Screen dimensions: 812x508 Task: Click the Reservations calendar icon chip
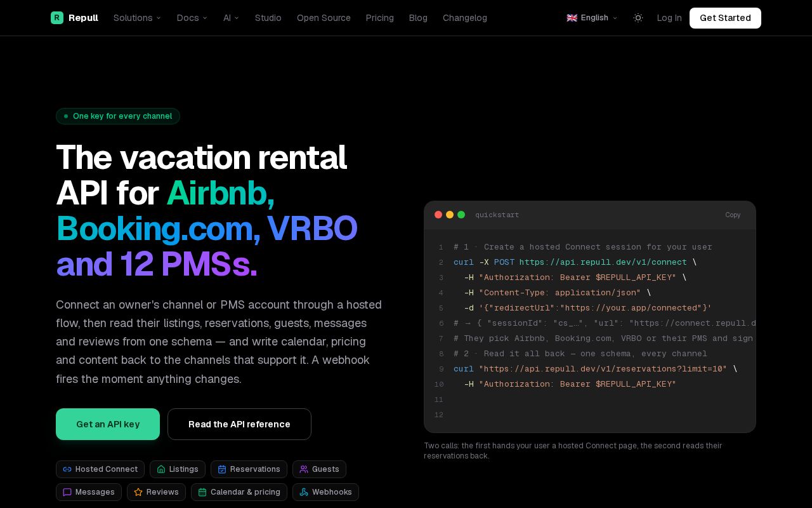(249, 469)
